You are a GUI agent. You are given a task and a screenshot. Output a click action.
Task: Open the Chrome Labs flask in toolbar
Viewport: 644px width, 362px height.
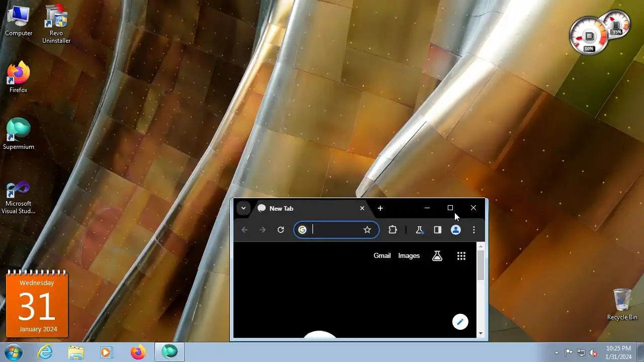point(419,230)
